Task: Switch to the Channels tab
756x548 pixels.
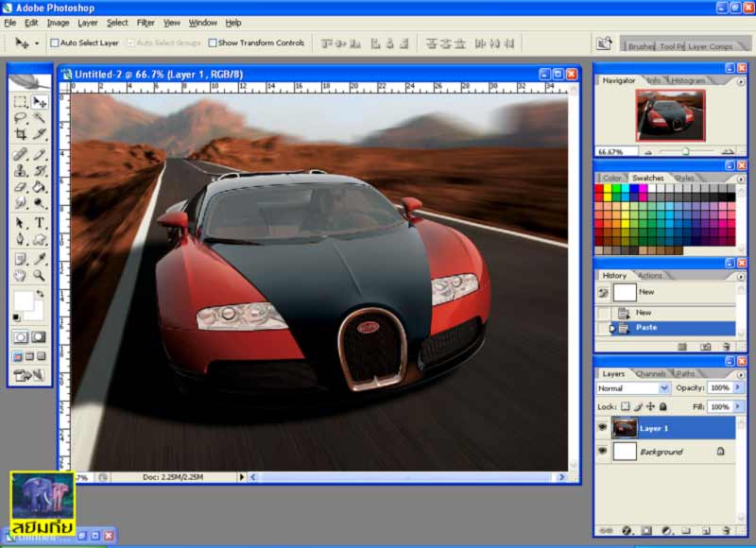Action: point(650,373)
